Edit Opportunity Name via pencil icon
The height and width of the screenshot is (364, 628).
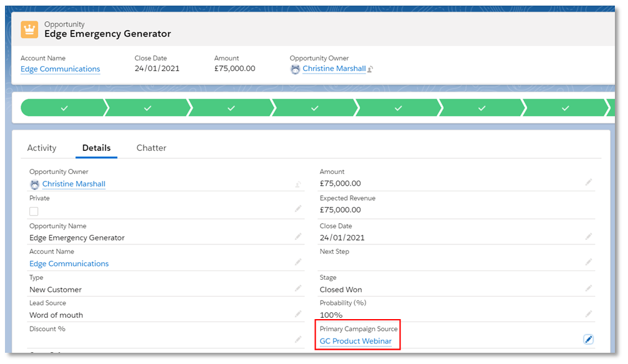coord(298,237)
